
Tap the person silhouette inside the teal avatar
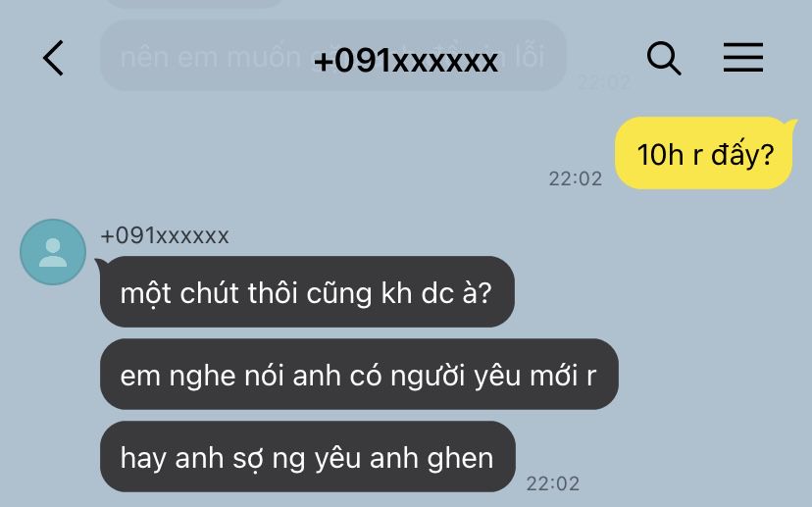(x=53, y=253)
